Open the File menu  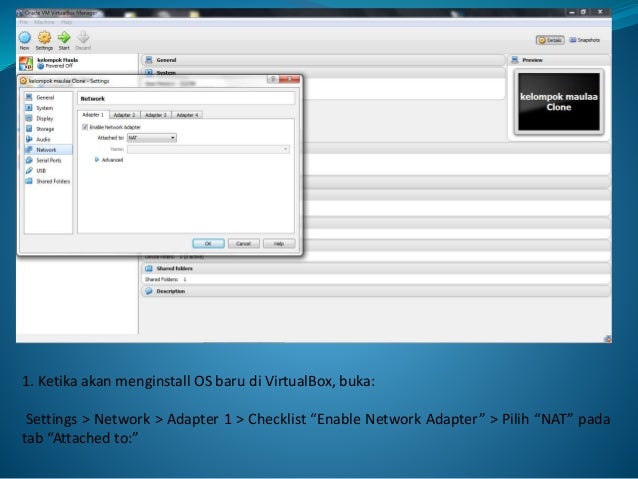[24, 22]
